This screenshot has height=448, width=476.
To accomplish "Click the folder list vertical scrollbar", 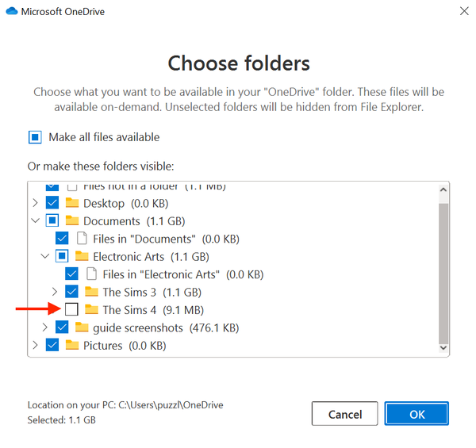I will tap(443, 270).
